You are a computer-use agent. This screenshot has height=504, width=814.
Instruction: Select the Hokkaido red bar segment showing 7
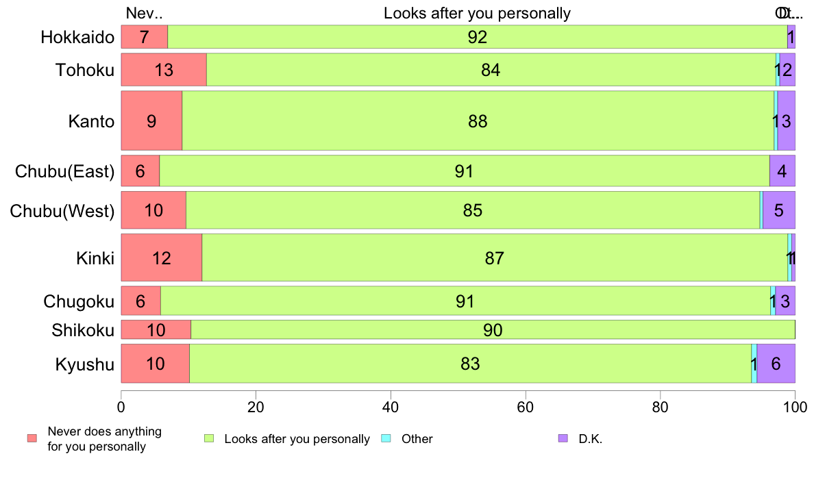[145, 37]
